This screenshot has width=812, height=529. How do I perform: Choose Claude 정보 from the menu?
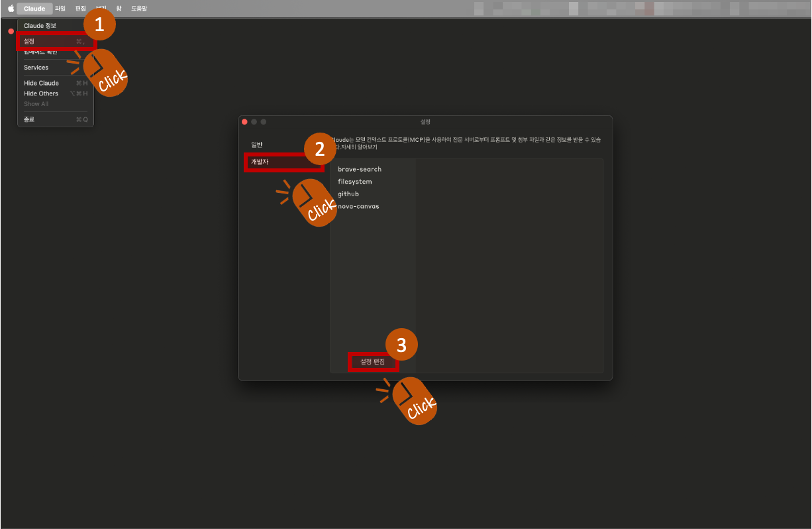click(x=56, y=25)
